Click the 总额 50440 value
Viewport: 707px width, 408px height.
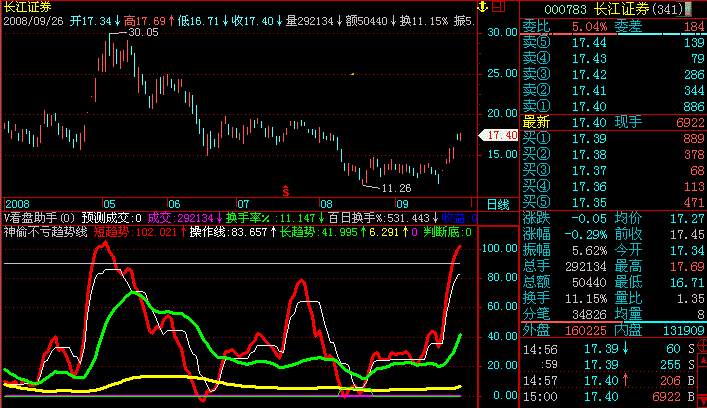[589, 282]
